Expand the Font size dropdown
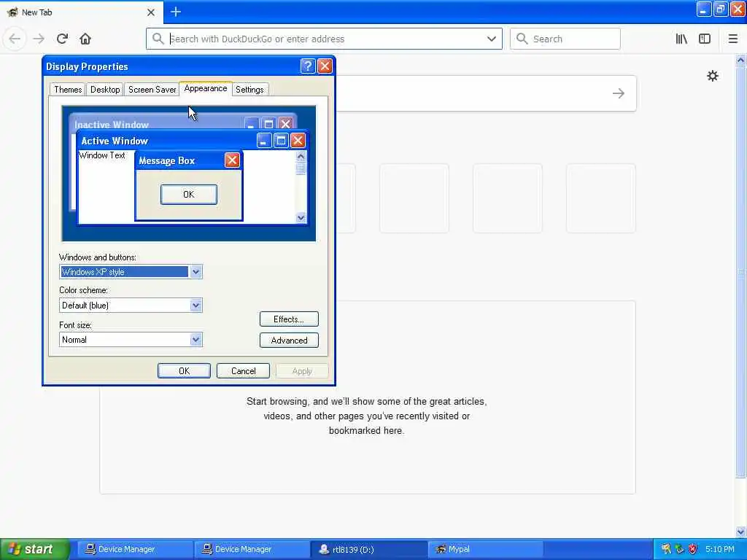 coord(196,340)
